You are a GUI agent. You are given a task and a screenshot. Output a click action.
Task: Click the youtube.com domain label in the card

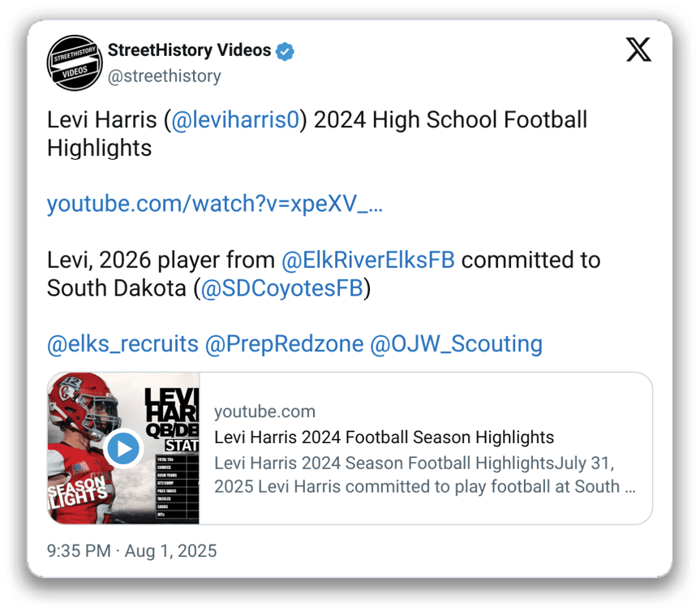(x=264, y=412)
